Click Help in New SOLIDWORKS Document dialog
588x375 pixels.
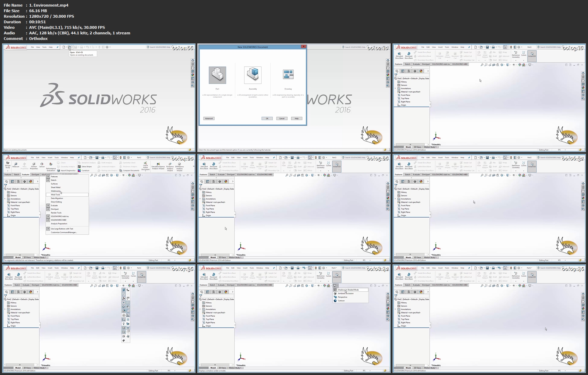click(297, 118)
